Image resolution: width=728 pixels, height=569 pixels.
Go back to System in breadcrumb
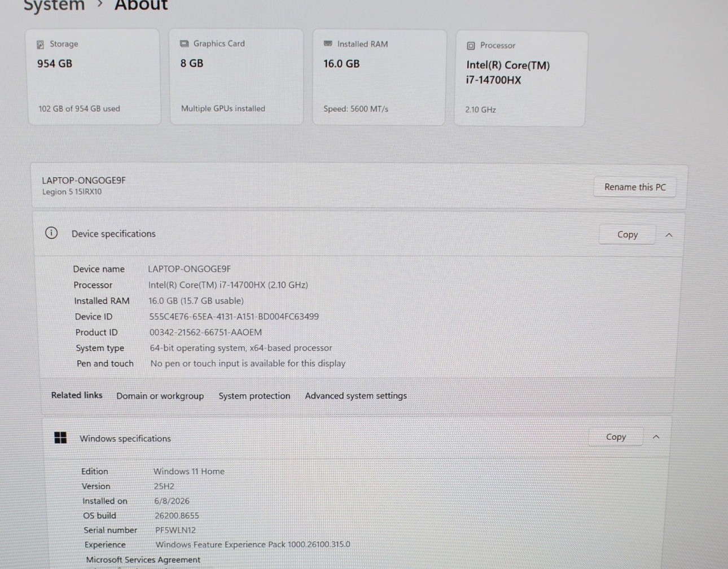(x=54, y=6)
